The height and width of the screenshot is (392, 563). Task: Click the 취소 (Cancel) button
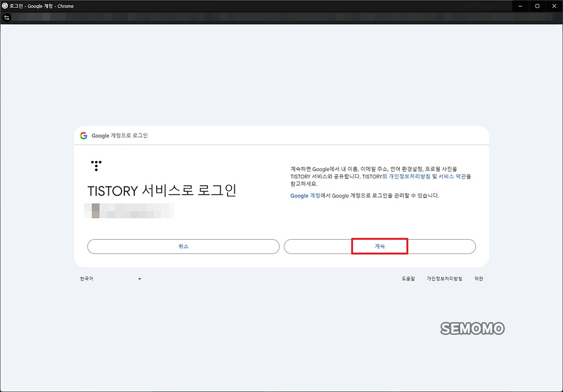[x=183, y=247]
